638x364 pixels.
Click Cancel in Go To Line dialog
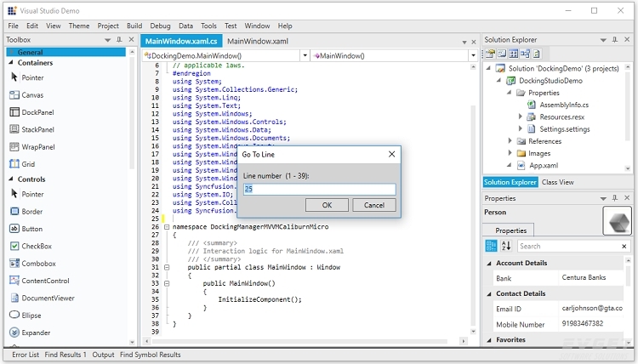click(374, 205)
